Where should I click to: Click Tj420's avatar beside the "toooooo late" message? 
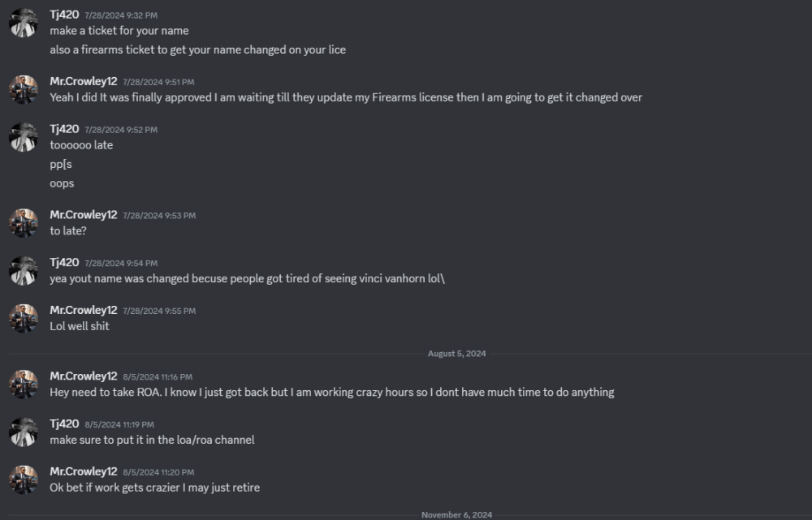pos(24,137)
